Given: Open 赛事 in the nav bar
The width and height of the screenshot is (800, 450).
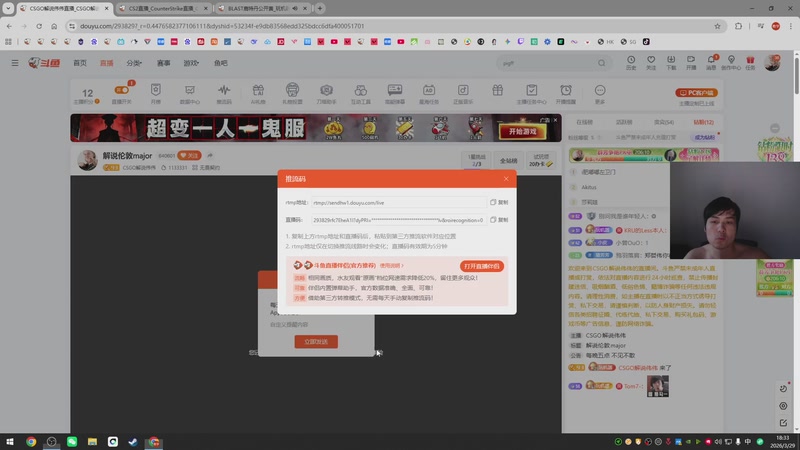Looking at the screenshot, I should (x=163, y=63).
